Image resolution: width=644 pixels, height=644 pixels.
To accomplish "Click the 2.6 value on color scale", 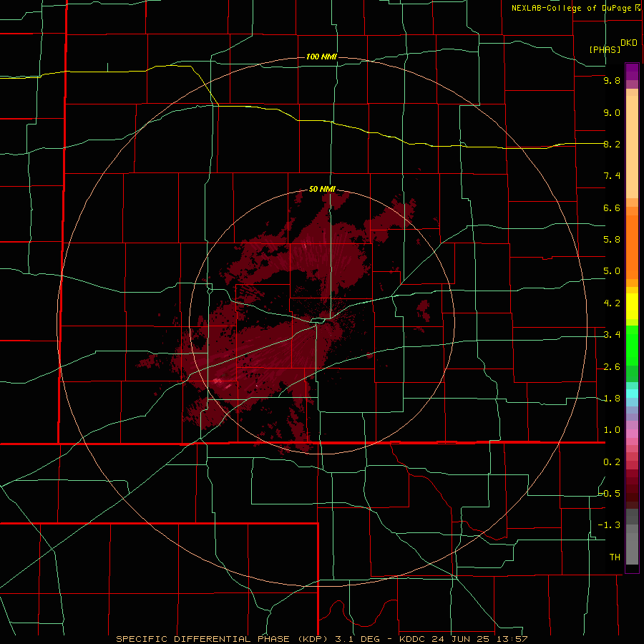I will point(612,367).
